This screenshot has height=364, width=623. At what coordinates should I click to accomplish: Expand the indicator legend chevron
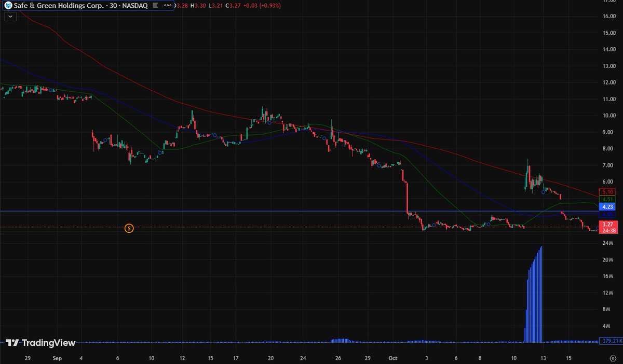point(10,17)
